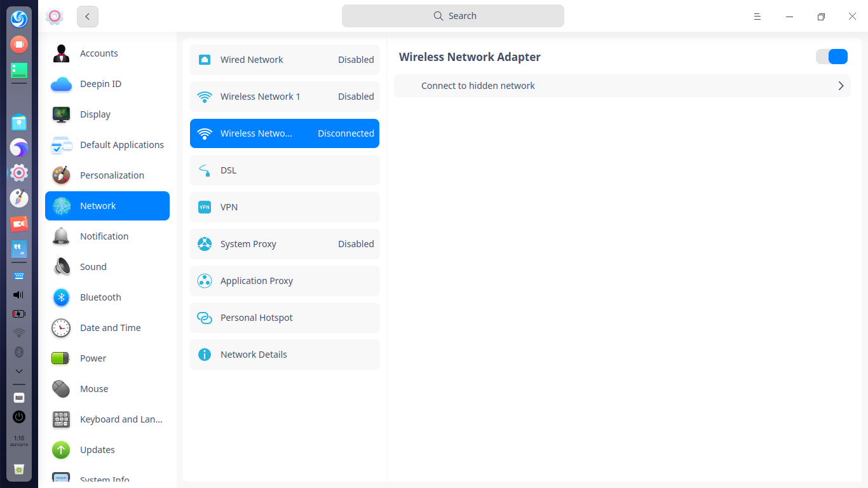Open the Notification settings module
Viewport: 868px width, 488px height.
click(x=107, y=236)
